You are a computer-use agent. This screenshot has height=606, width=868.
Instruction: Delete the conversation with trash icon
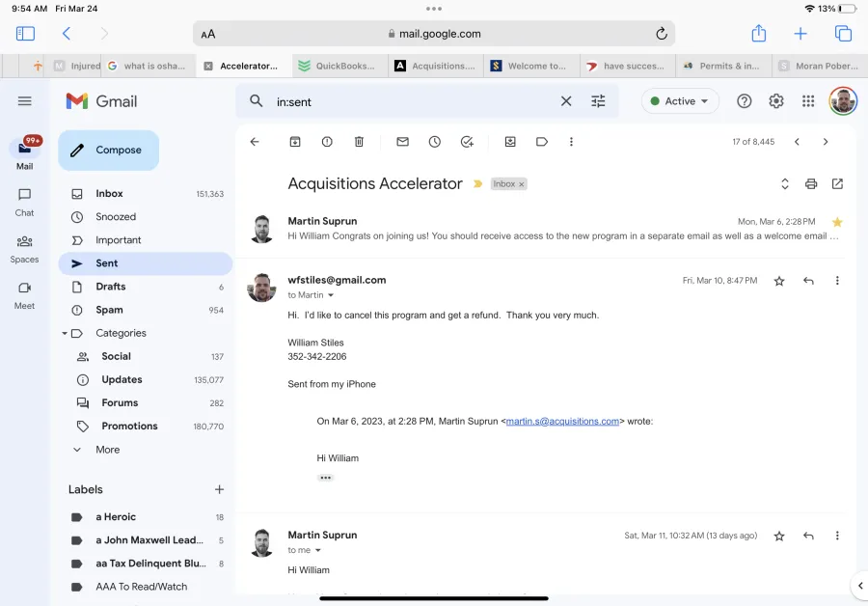tap(360, 142)
